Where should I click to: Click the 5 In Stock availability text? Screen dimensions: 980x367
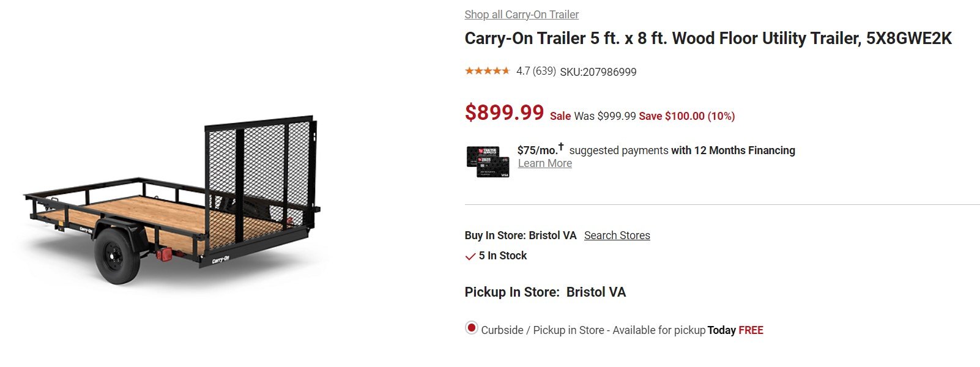(502, 256)
